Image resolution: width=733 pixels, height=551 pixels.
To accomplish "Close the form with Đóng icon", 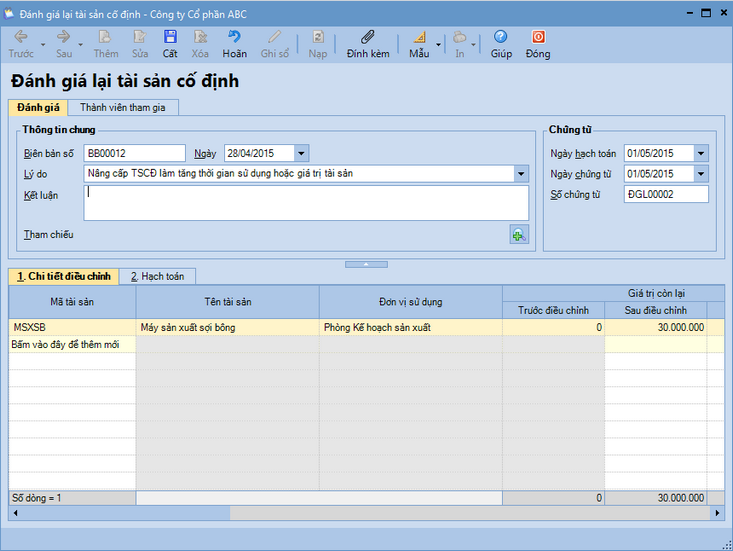I will point(538,37).
